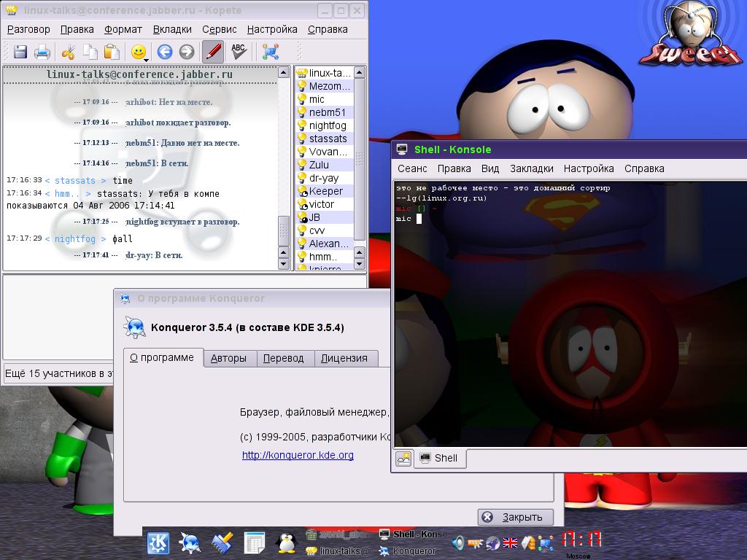Select contact Zulu in the participant list
Viewport: 747px width, 560px height.
pos(324,165)
